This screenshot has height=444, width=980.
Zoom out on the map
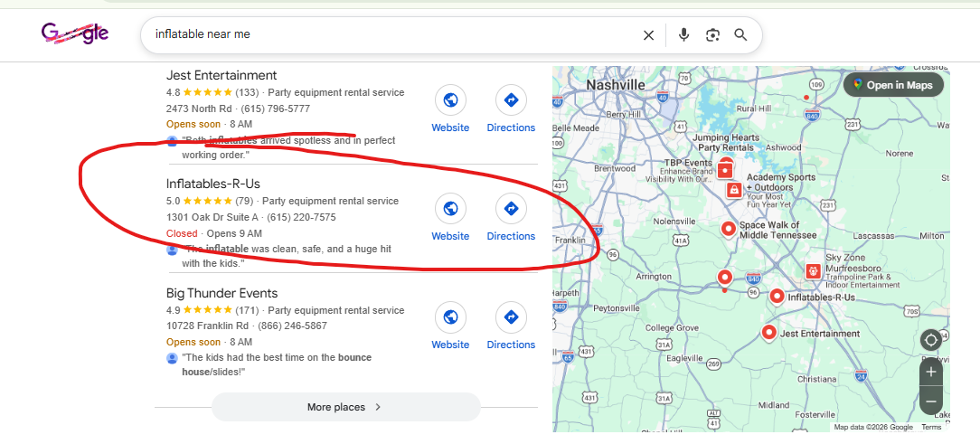pos(931,401)
